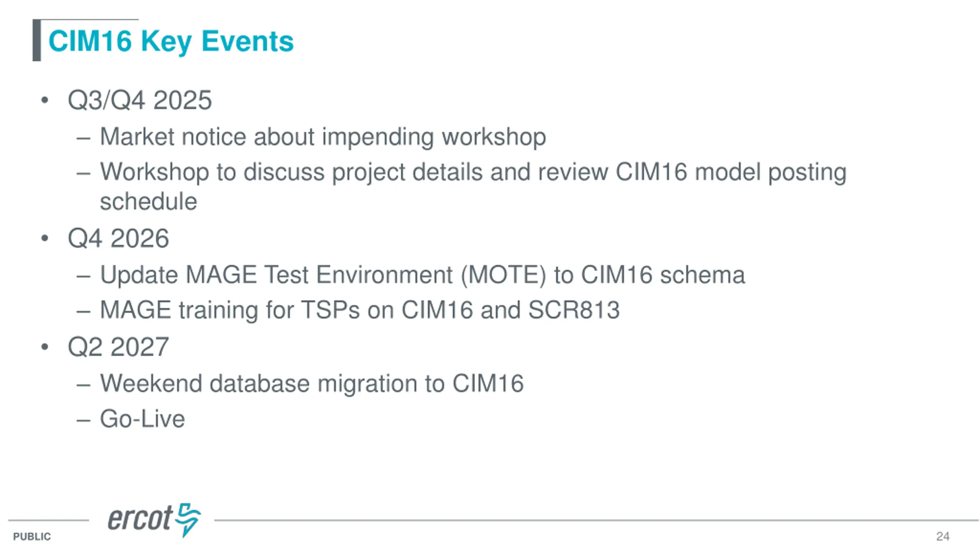
Task: Click the ERCOT lightning bolt emblem
Action: click(x=188, y=520)
